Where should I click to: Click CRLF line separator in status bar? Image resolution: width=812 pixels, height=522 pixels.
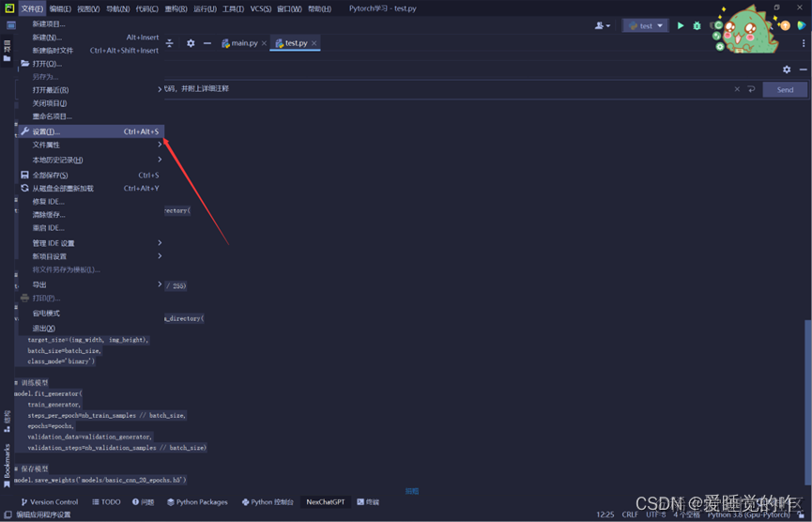click(630, 514)
